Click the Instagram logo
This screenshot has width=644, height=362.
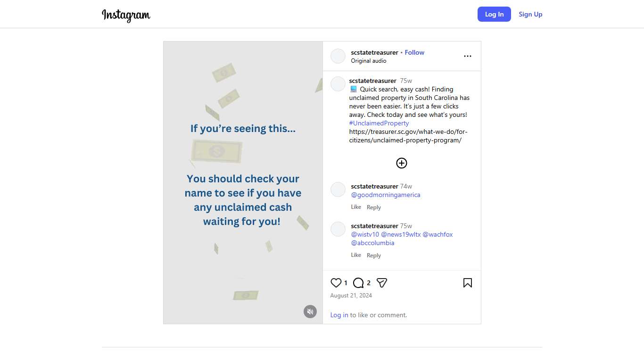(126, 15)
